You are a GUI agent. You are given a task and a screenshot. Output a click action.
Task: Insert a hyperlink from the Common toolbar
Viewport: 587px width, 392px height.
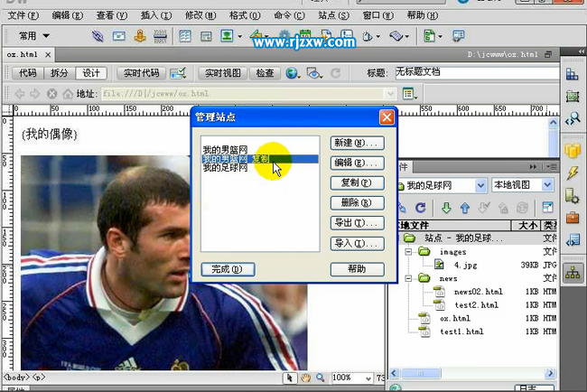98,36
